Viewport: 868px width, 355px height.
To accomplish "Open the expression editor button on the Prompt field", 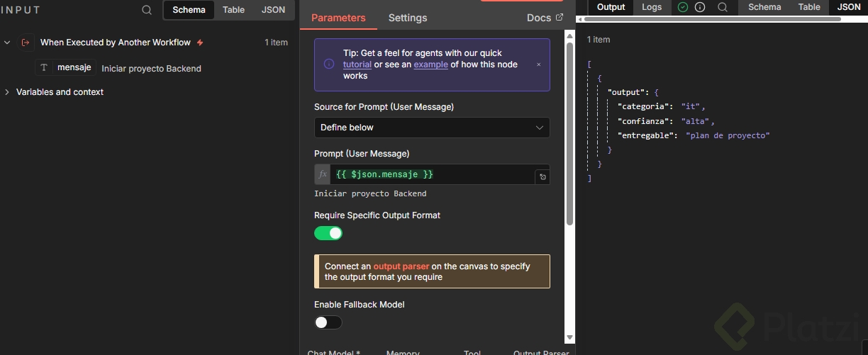I will 542,176.
